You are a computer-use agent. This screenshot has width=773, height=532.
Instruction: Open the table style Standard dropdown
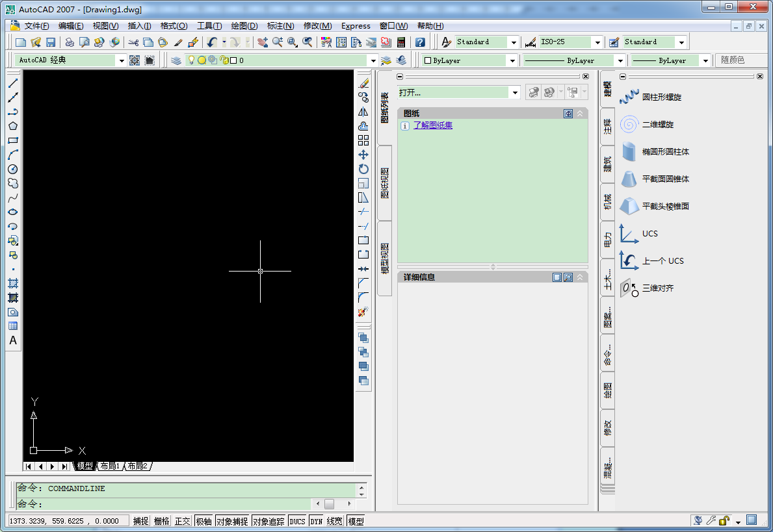point(681,42)
